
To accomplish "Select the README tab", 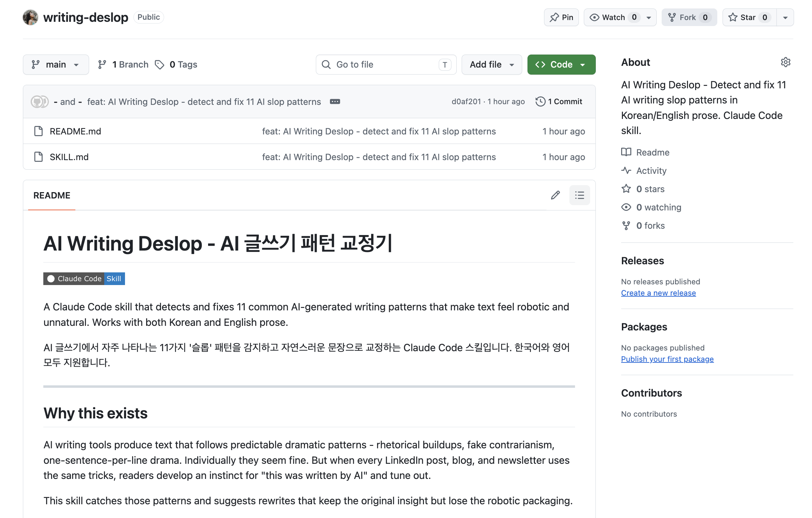I will [x=52, y=195].
